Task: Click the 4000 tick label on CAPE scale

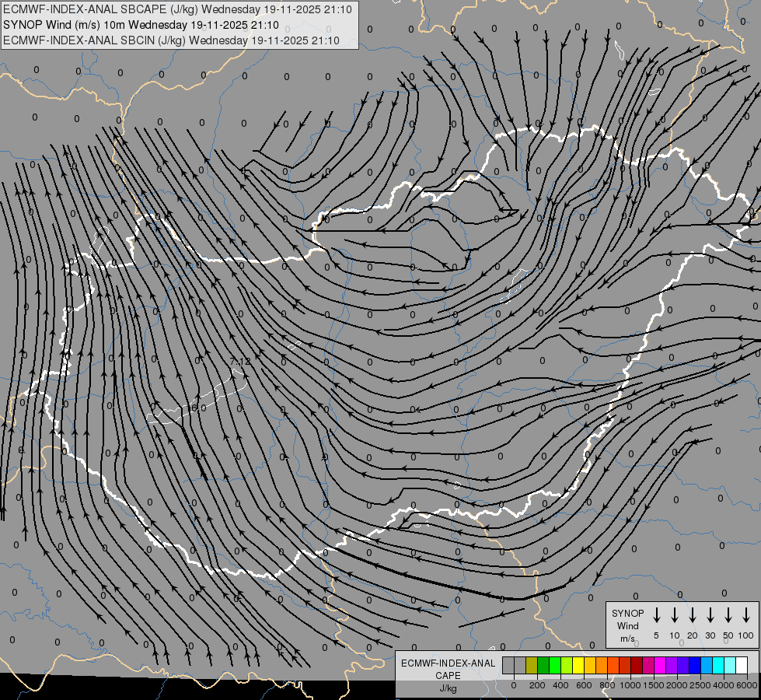Action: (724, 685)
